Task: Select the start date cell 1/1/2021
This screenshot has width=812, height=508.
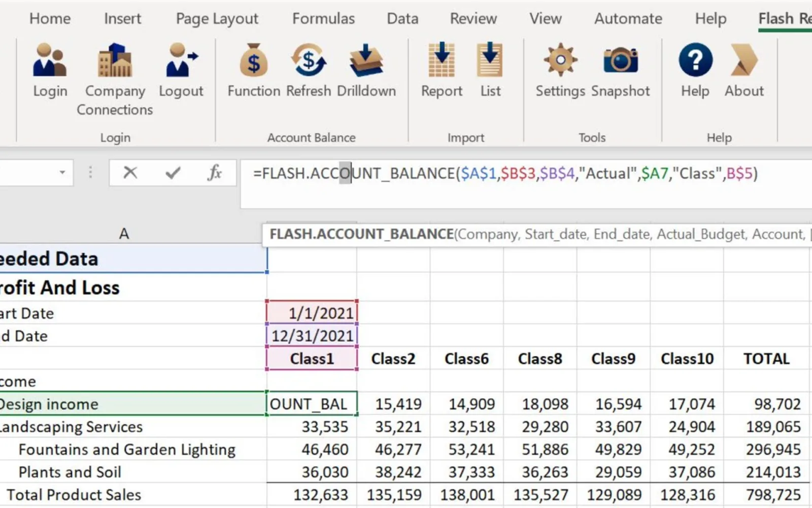Action: (312, 312)
